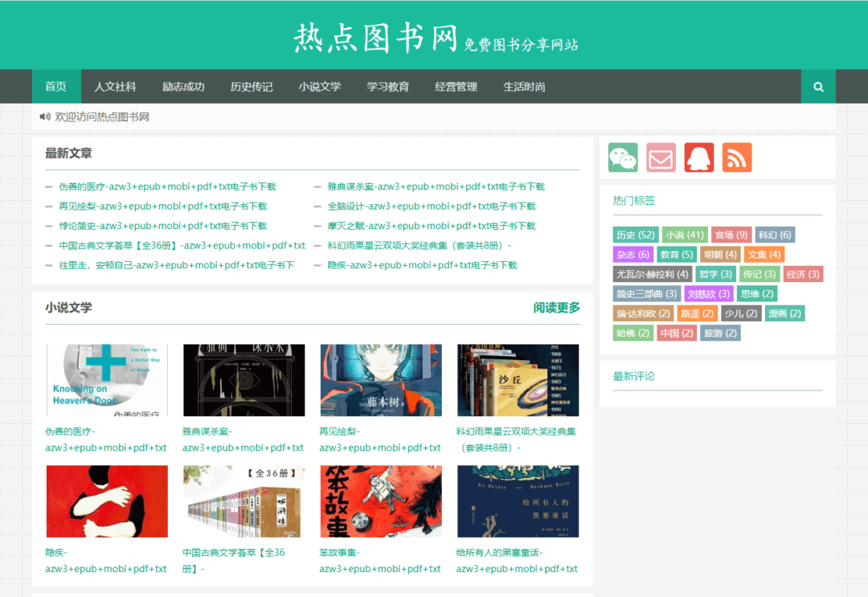
Task: Open the red QQ penguin icon
Action: point(698,157)
